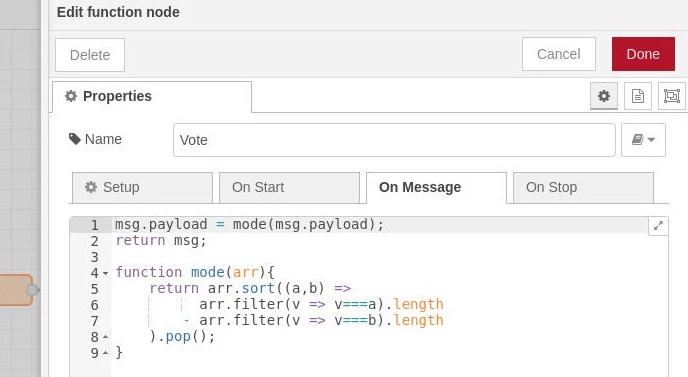Open node properties gear icon
688x377 pixels.
pos(604,96)
